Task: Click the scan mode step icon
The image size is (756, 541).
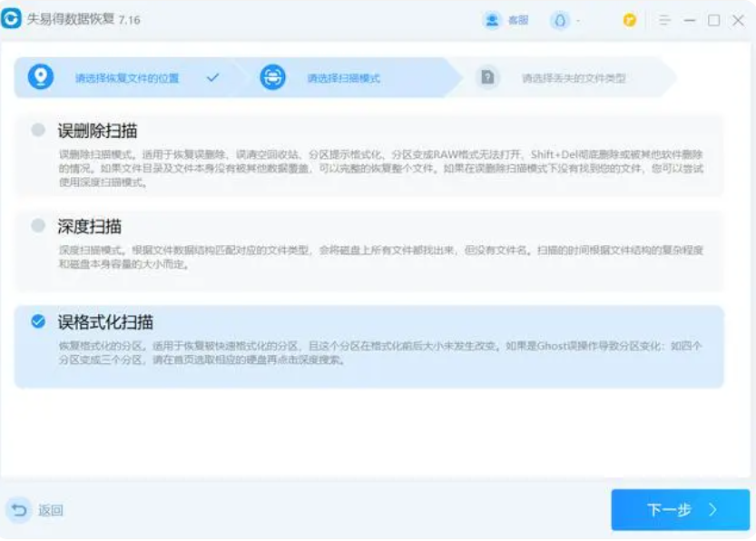Action: point(272,77)
